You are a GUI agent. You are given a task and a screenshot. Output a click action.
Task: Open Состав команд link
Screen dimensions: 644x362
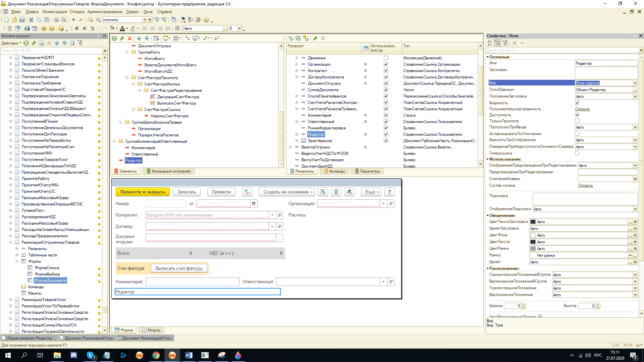pos(585,185)
